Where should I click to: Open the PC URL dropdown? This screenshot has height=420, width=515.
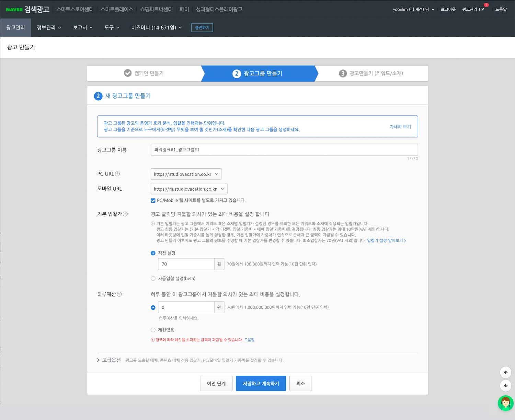pyautogui.click(x=186, y=174)
